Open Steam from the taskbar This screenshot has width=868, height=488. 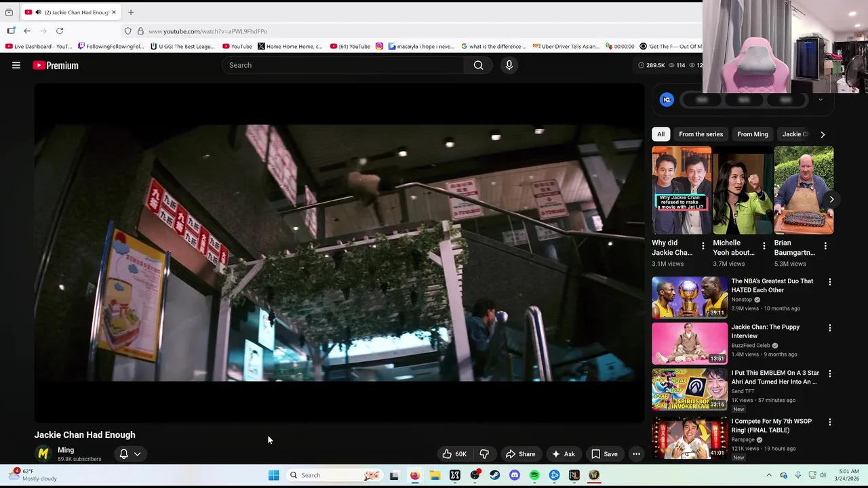coord(494,475)
